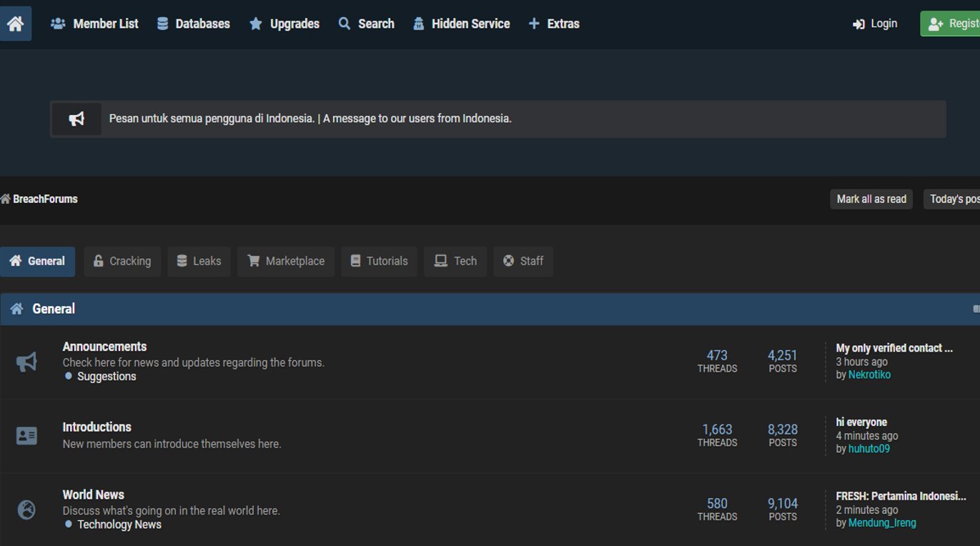Click the Login link
Screen dimensions: 980x546
[875, 24]
